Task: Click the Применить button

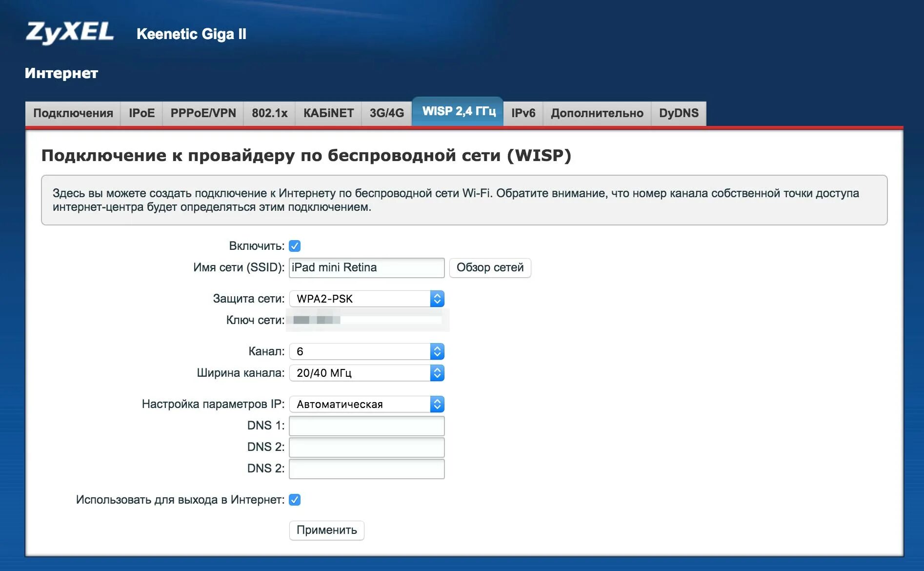Action: pyautogui.click(x=327, y=530)
